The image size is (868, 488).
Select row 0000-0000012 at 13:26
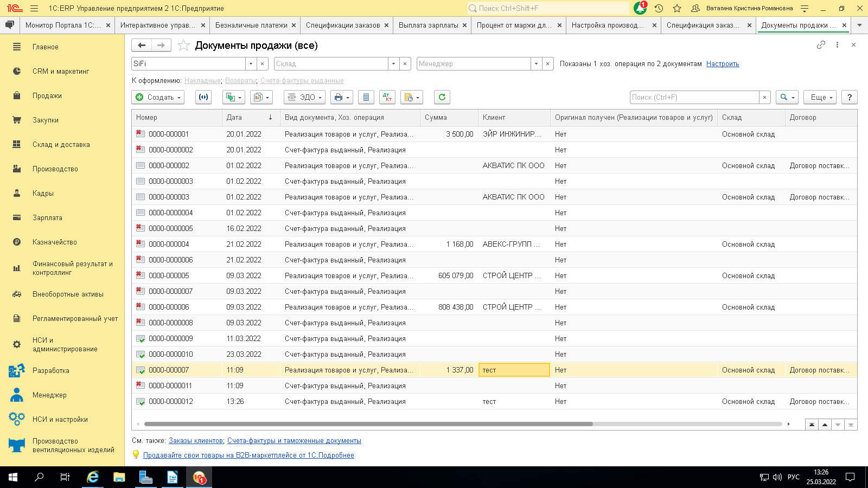(494, 402)
